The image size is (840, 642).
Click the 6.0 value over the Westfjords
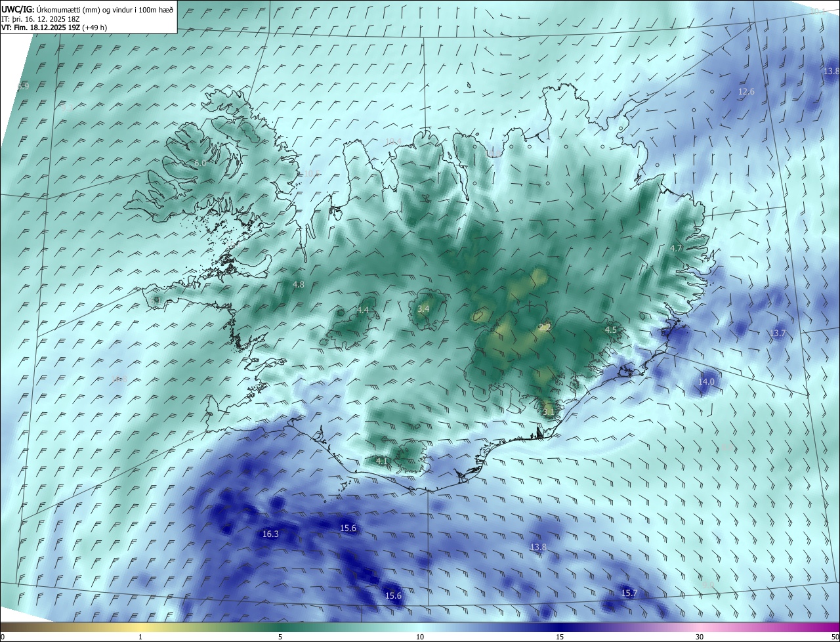200,163
